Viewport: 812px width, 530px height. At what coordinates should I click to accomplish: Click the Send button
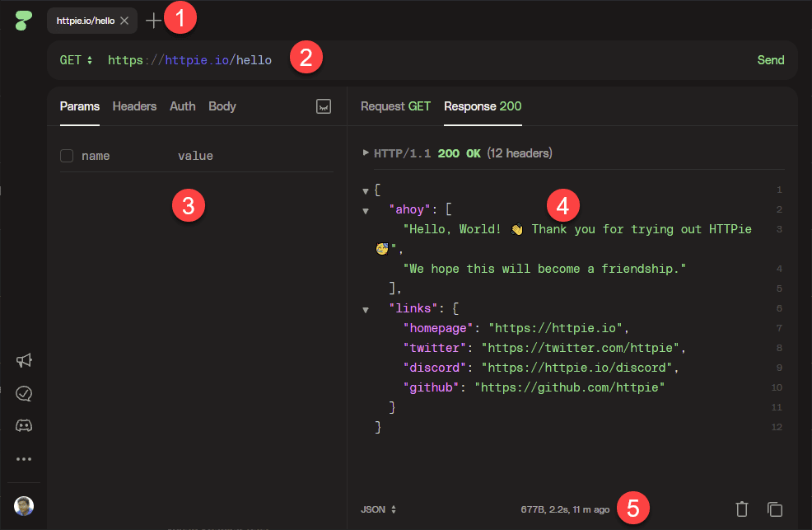click(771, 59)
